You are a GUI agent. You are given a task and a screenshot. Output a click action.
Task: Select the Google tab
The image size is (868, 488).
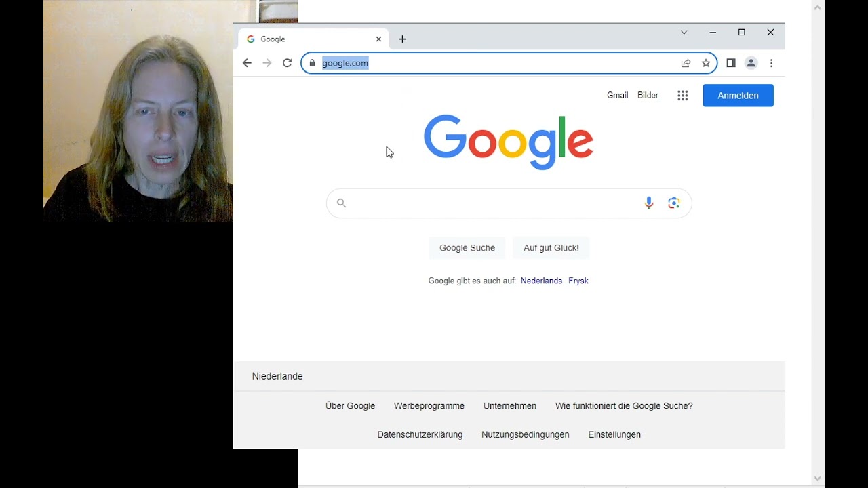coord(313,39)
